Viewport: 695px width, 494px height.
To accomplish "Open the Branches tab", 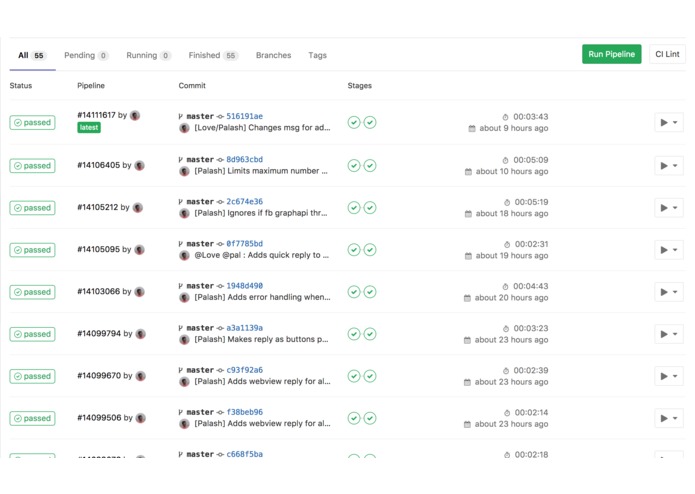I will click(273, 55).
